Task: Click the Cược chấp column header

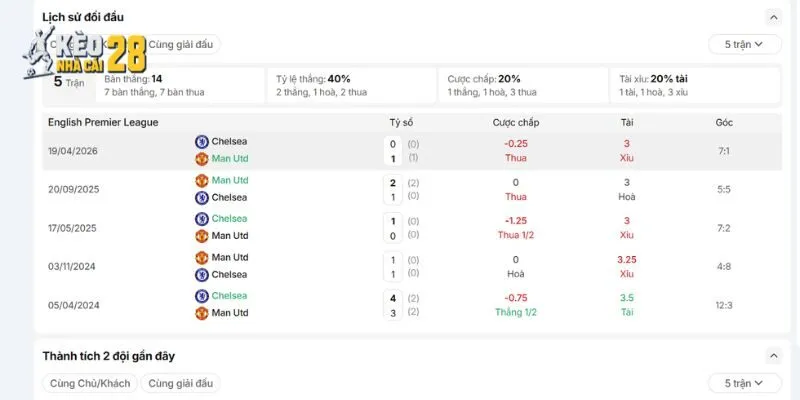Action: (516, 122)
